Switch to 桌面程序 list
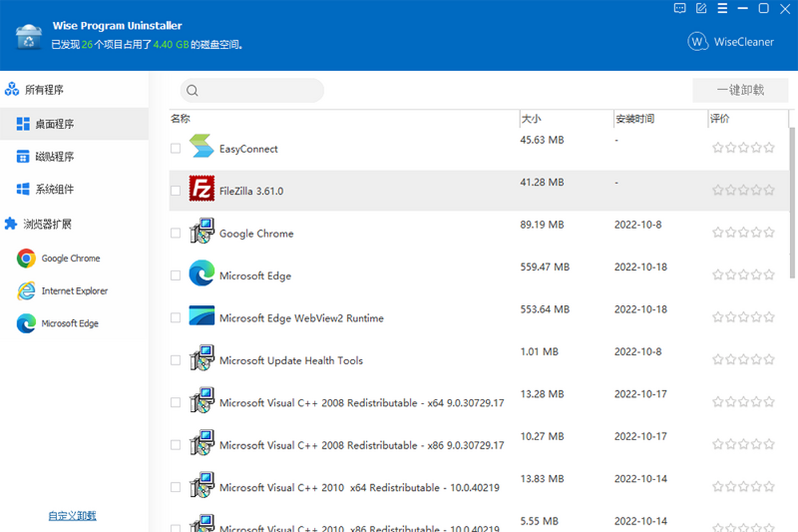This screenshot has height=532, width=798. coord(74,124)
